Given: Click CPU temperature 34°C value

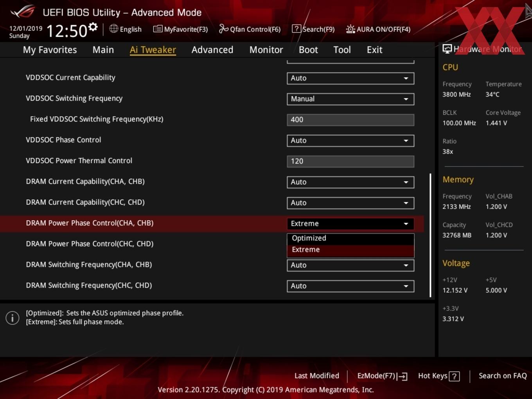Looking at the screenshot, I should 492,94.
